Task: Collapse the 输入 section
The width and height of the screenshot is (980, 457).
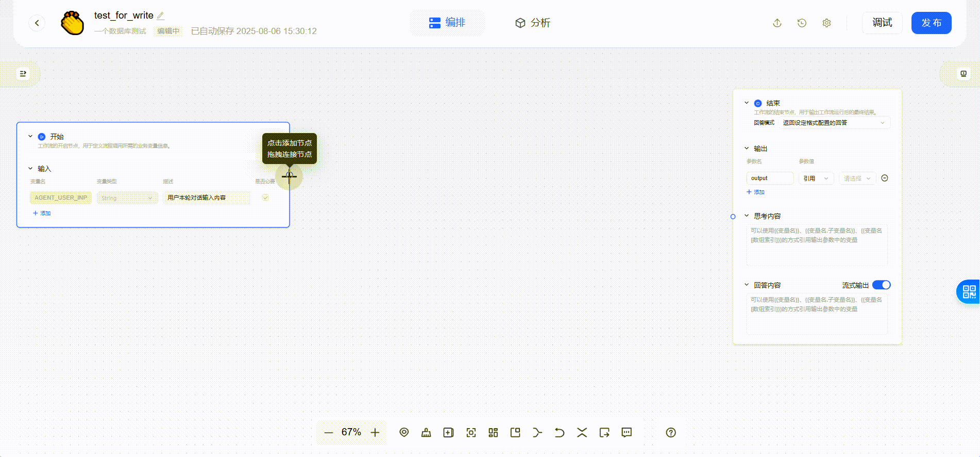Action: (30, 169)
